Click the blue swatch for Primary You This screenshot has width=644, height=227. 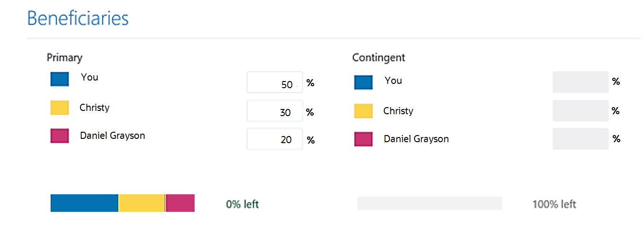pos(60,79)
